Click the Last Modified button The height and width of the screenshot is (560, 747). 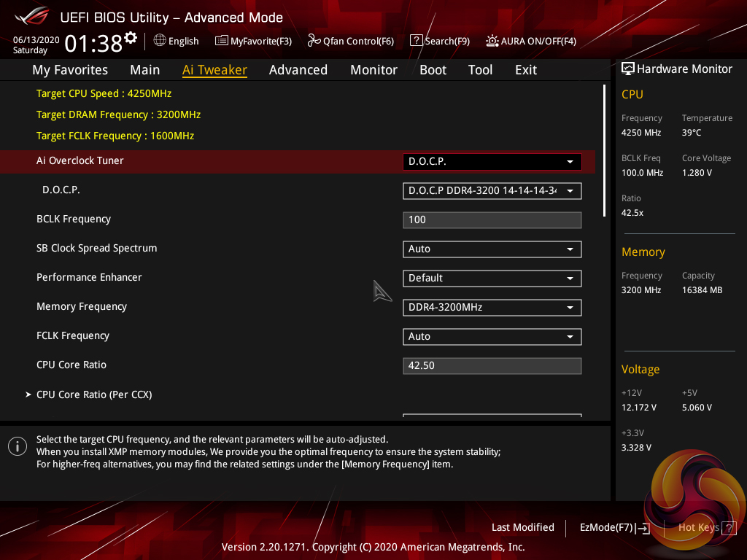tap(522, 527)
